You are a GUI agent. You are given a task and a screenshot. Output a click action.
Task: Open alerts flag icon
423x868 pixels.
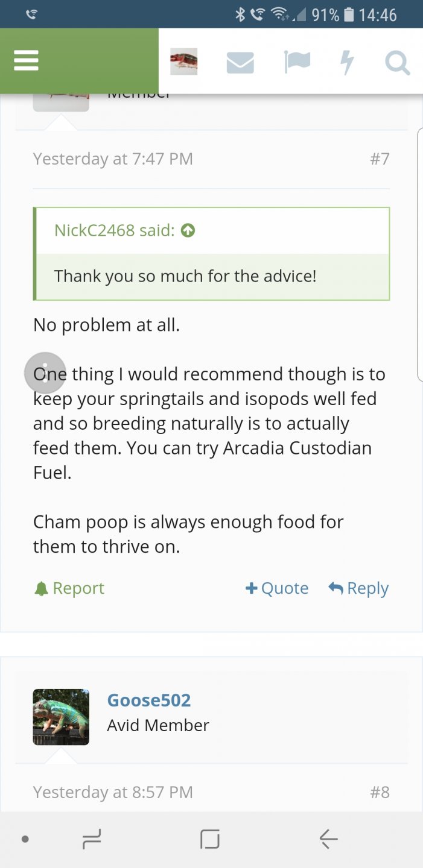pos(297,61)
